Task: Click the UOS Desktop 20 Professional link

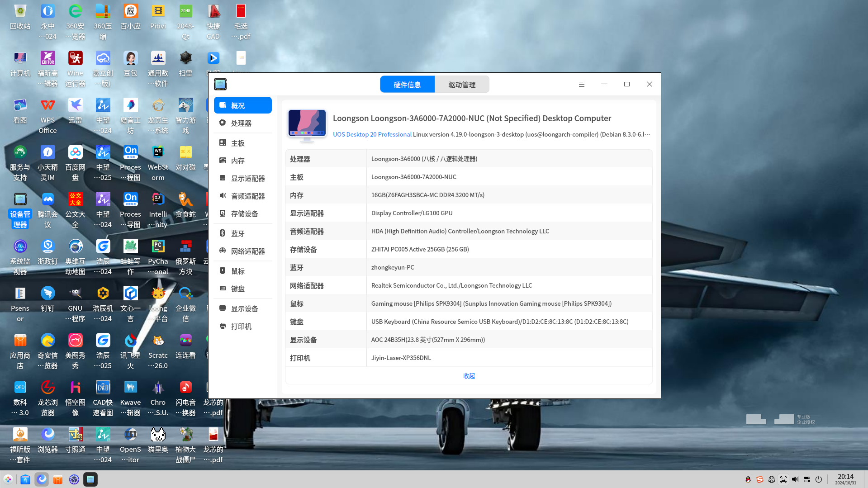Action: point(372,134)
